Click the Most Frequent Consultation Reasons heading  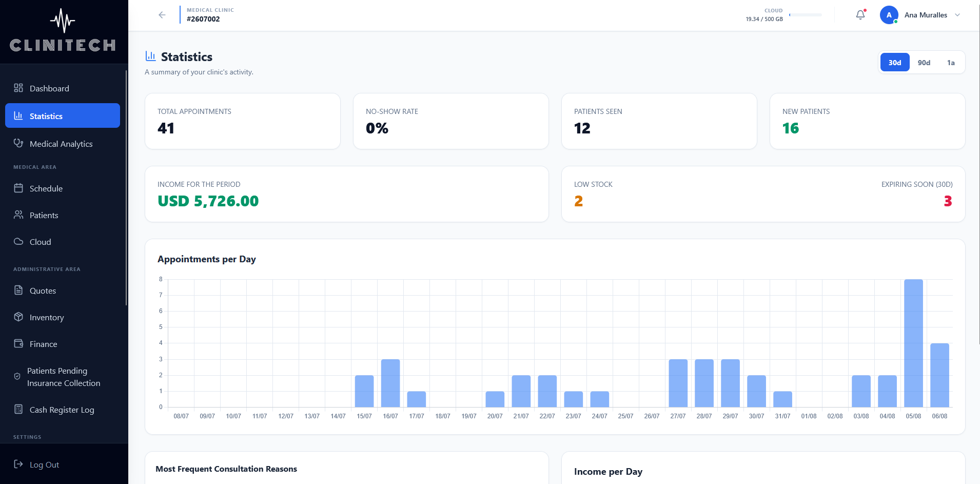226,469
